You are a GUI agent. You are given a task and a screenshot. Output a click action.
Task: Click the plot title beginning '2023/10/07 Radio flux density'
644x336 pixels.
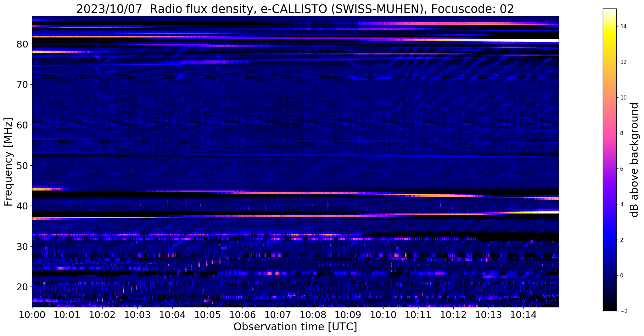295,9
